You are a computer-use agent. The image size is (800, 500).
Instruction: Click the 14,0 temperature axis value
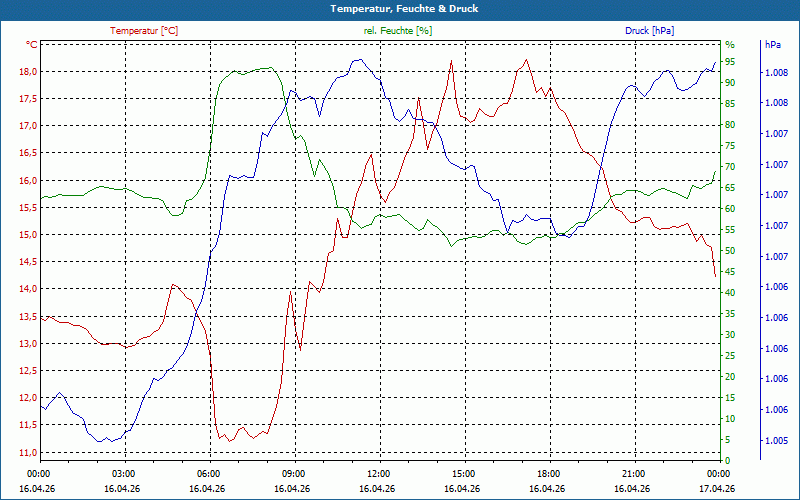pyautogui.click(x=28, y=289)
